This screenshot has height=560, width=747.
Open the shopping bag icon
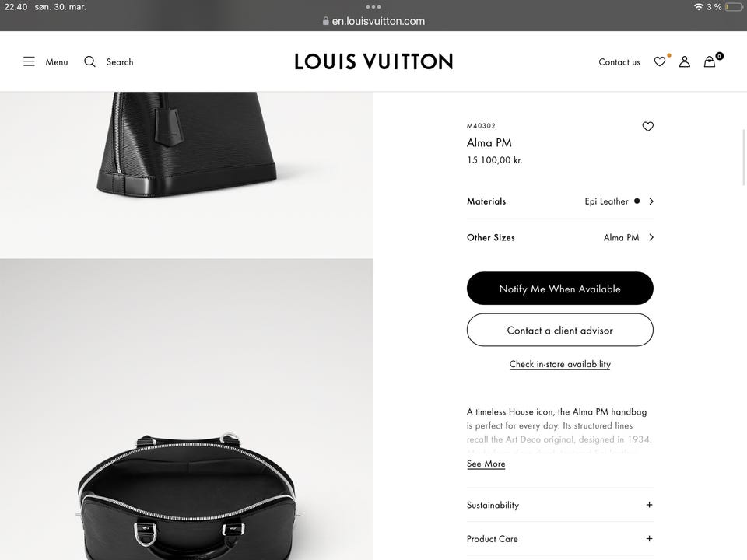click(x=710, y=61)
